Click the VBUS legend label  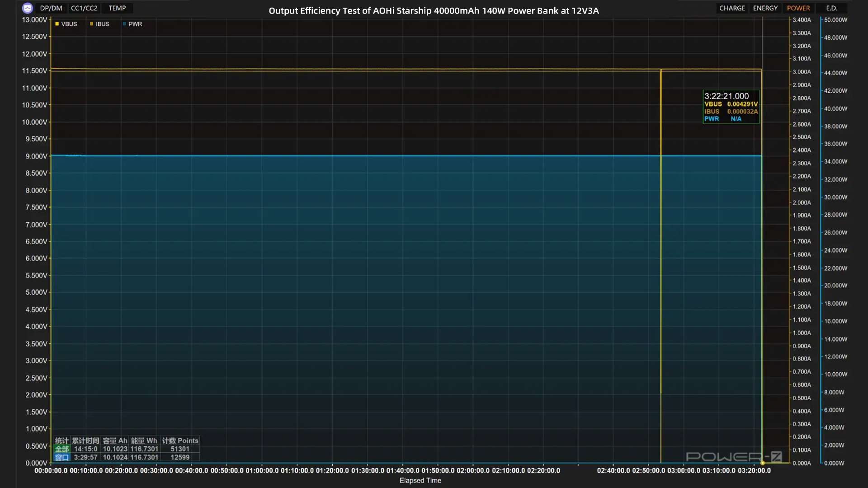[69, 24]
